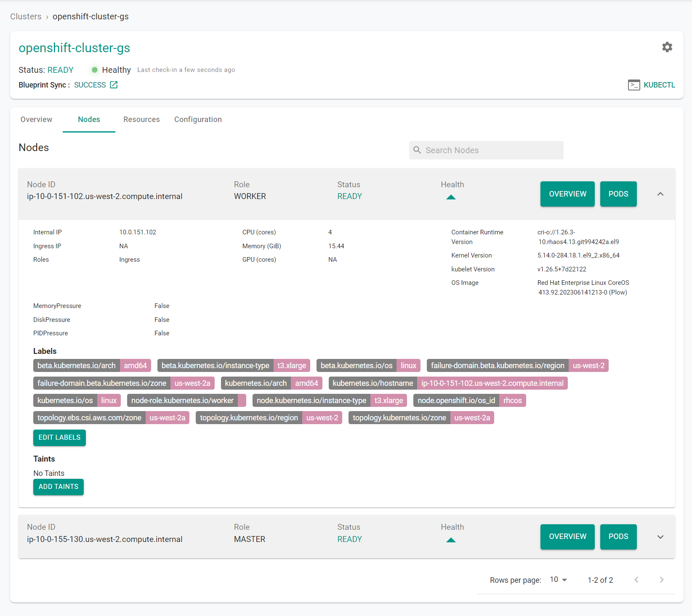This screenshot has height=616, width=692.
Task: Click topology.ebs.csi.aws.com/zone label
Action: (111, 418)
